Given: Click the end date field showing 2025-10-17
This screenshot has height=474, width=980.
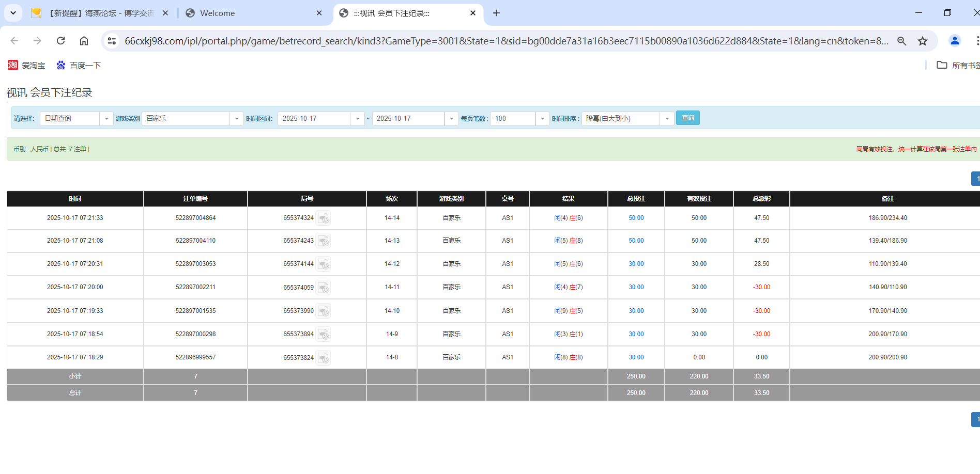Looking at the screenshot, I should tap(408, 118).
